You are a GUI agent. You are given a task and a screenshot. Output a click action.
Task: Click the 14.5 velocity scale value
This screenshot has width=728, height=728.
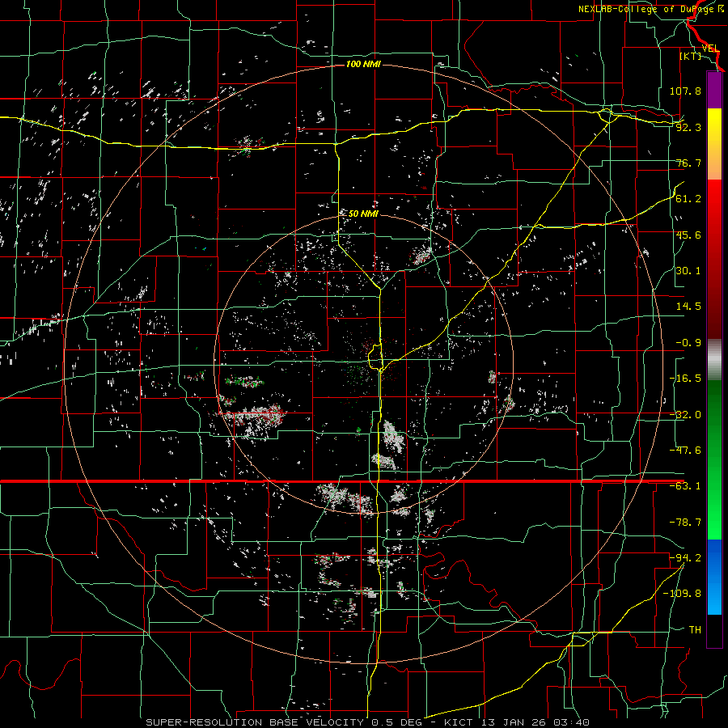pyautogui.click(x=688, y=307)
